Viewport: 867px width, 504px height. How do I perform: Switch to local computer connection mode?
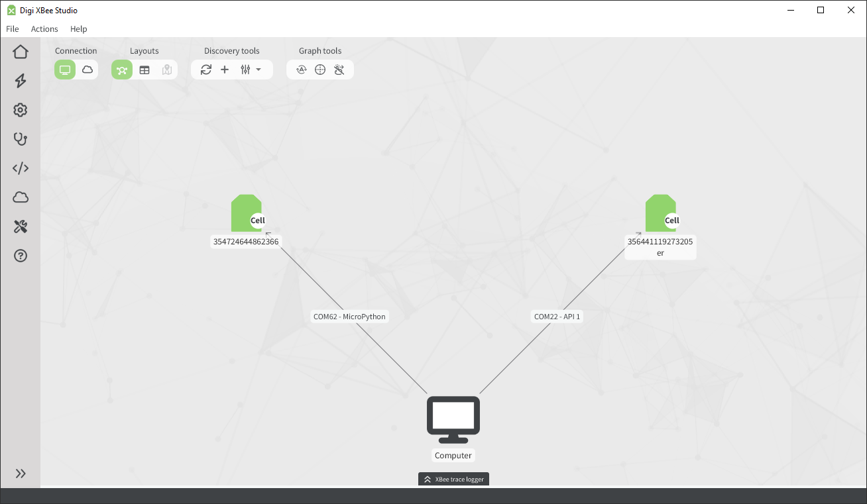(x=65, y=70)
